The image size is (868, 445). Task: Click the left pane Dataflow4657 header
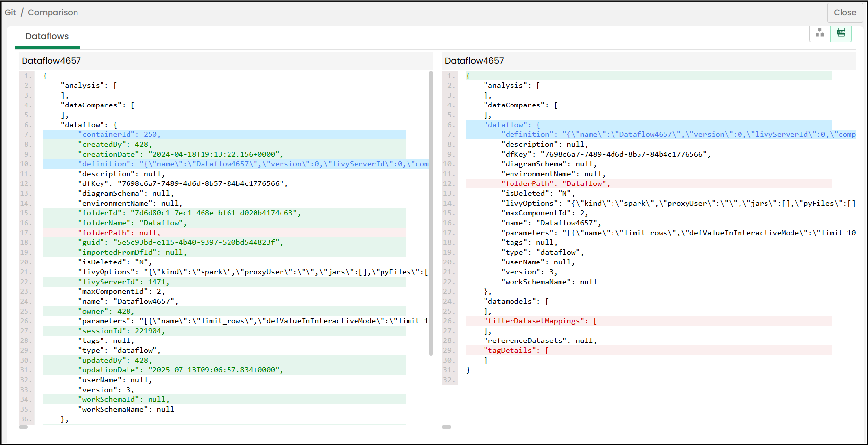pyautogui.click(x=51, y=61)
